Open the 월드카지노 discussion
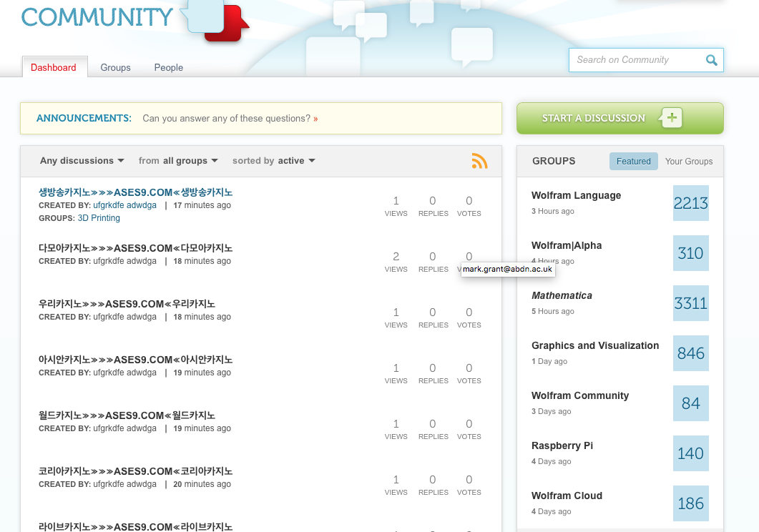 pyautogui.click(x=127, y=415)
